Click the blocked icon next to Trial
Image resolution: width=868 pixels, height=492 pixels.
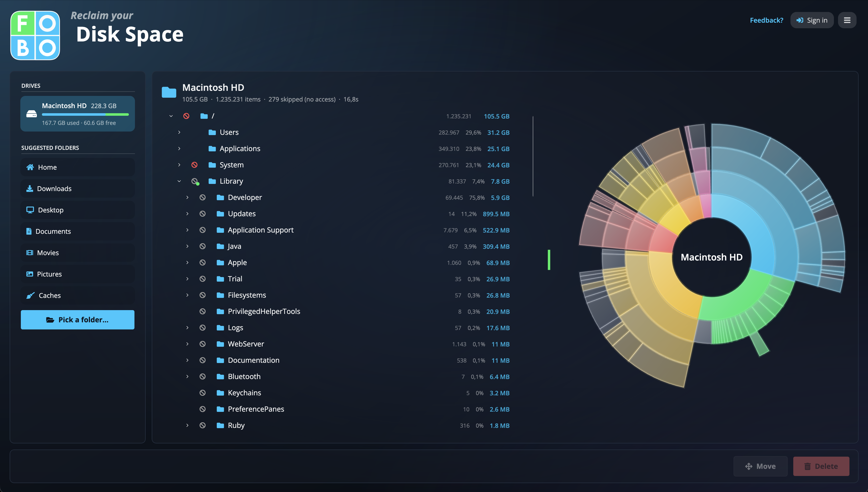(x=203, y=279)
